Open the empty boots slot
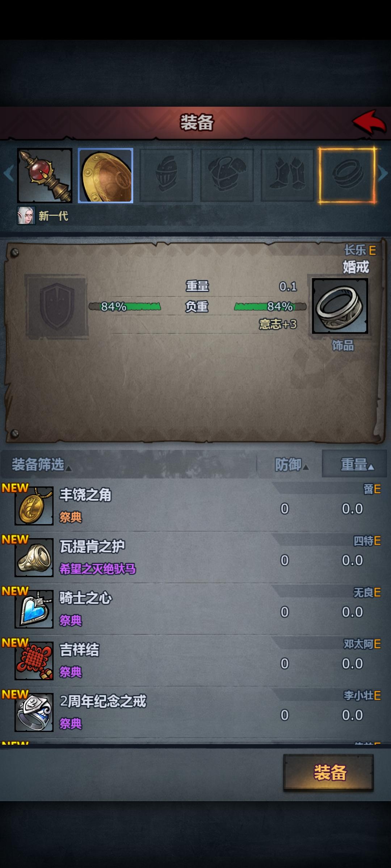Screen dimensions: 391x868 click(x=287, y=175)
